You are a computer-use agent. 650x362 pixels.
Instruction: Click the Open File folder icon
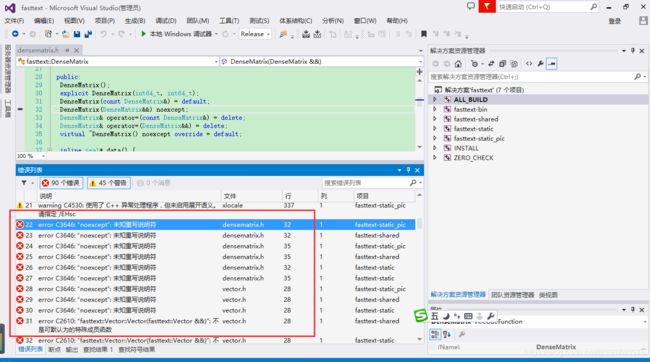click(65, 34)
